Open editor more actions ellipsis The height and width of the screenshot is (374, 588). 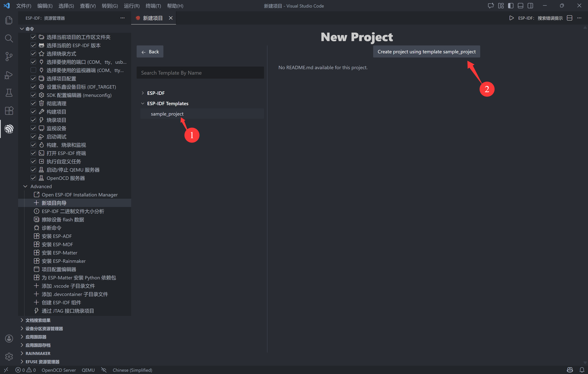(x=579, y=18)
